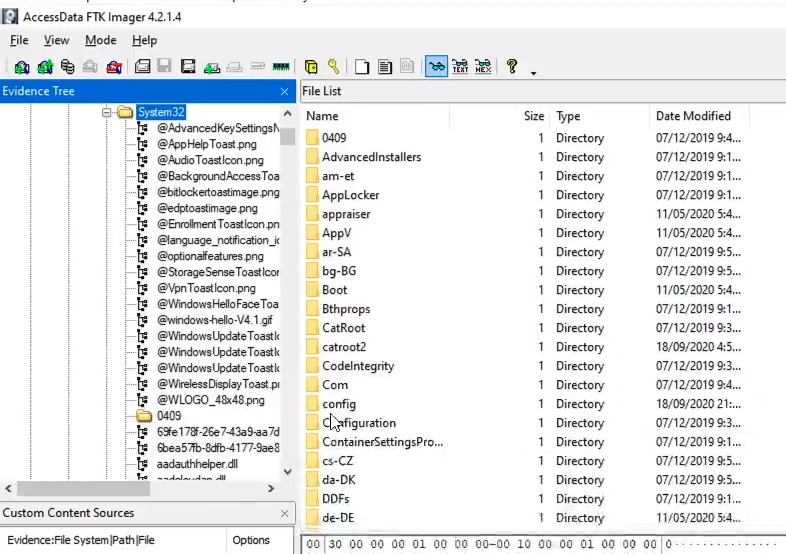Click the Evidence:File System|Path|File column header
This screenshot has height=554, width=786.
coord(113,540)
